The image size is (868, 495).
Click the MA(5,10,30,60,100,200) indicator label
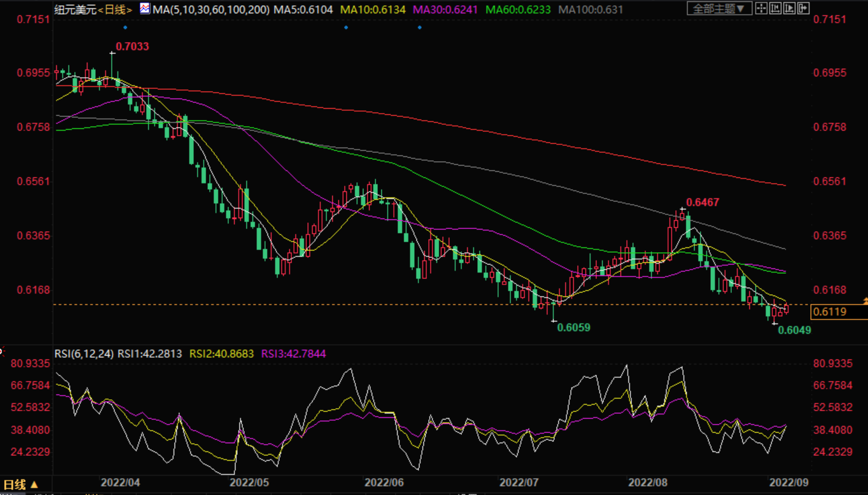click(211, 10)
